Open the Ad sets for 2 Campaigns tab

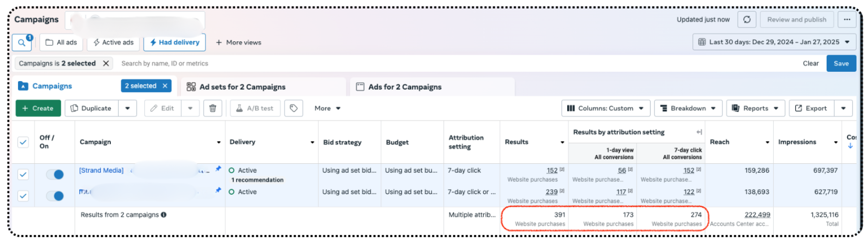click(x=263, y=87)
